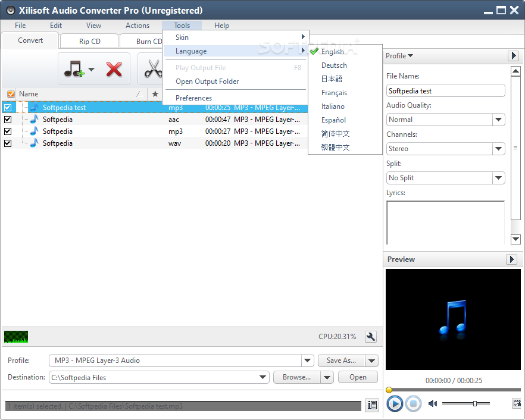Image resolution: width=525 pixels, height=420 pixels.
Task: Mute the preview speaker icon
Action: tap(433, 403)
